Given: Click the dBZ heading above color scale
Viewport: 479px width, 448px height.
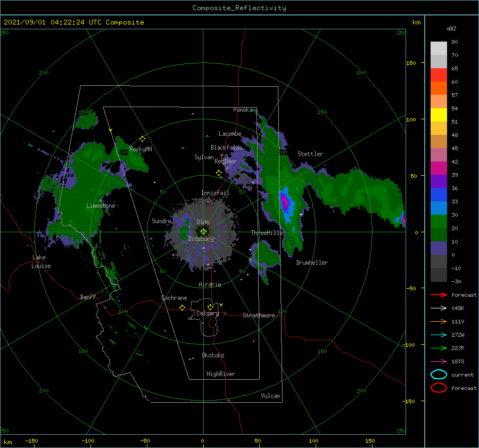Looking at the screenshot, I should 451,28.
